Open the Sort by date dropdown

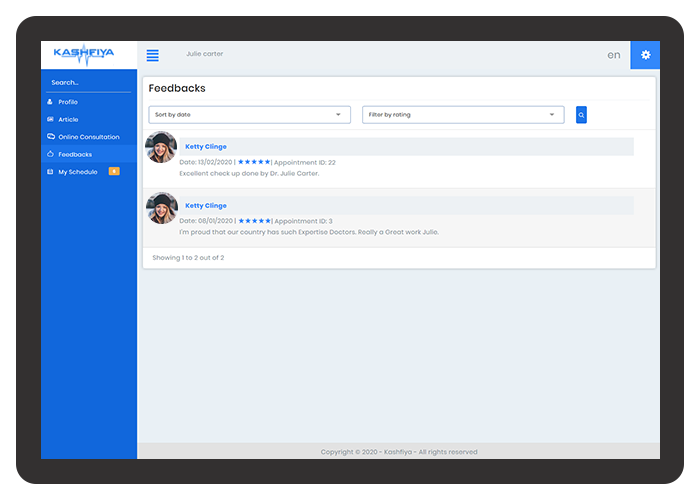click(250, 115)
